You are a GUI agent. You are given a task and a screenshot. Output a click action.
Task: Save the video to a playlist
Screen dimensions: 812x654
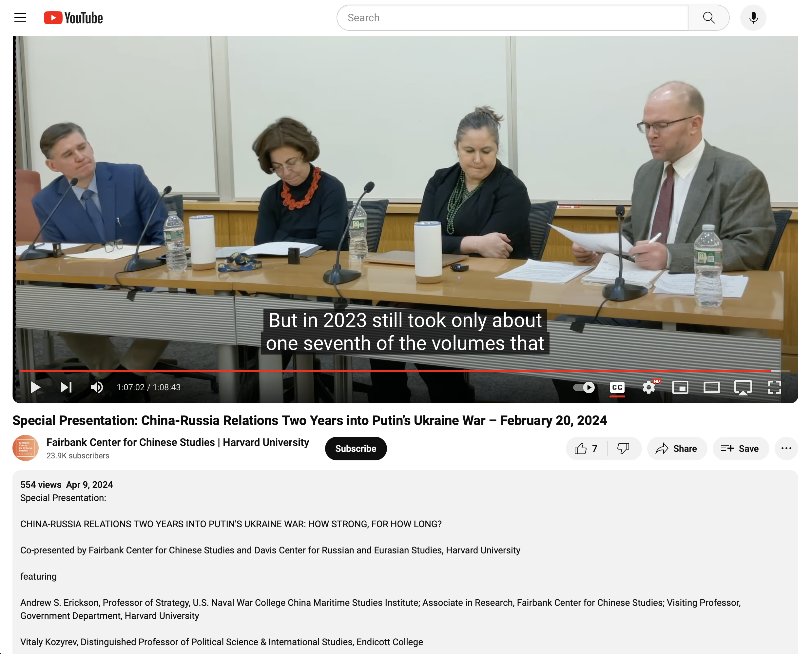(x=741, y=448)
